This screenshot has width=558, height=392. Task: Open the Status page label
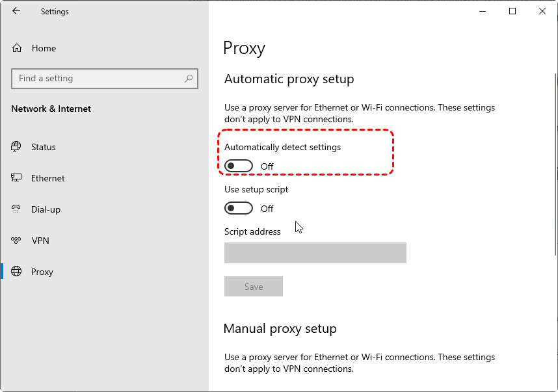pyautogui.click(x=44, y=147)
